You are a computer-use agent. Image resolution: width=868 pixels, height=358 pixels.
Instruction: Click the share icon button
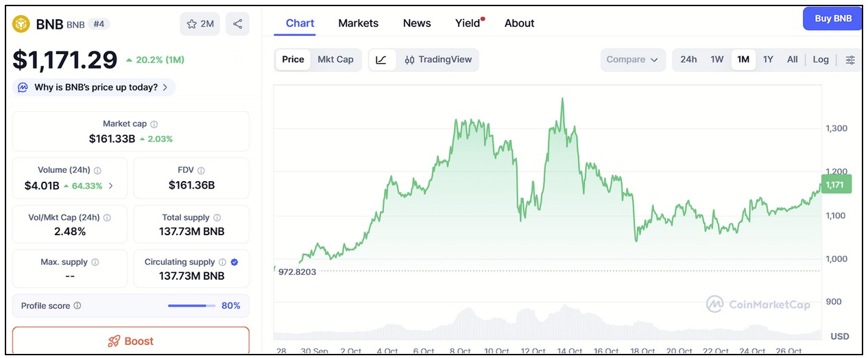pos(237,24)
